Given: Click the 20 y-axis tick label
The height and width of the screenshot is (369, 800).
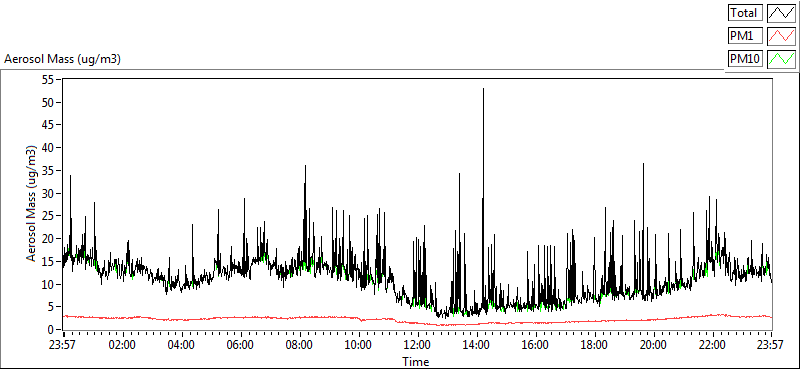Looking at the screenshot, I should (x=48, y=239).
